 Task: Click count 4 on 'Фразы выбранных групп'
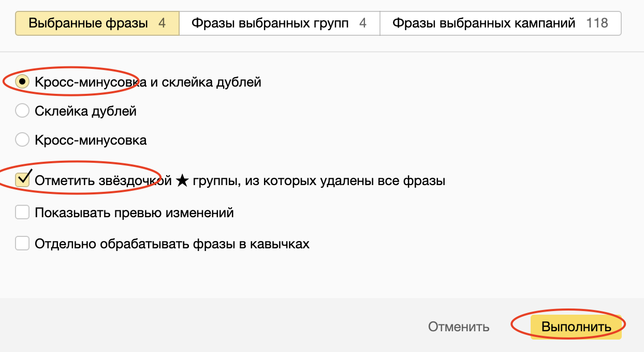[x=363, y=23]
